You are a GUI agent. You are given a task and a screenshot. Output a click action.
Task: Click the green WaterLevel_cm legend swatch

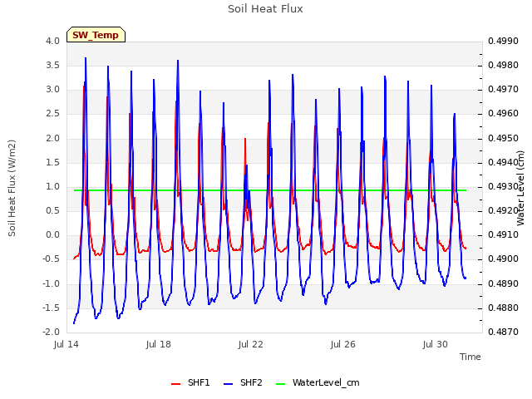(281, 384)
